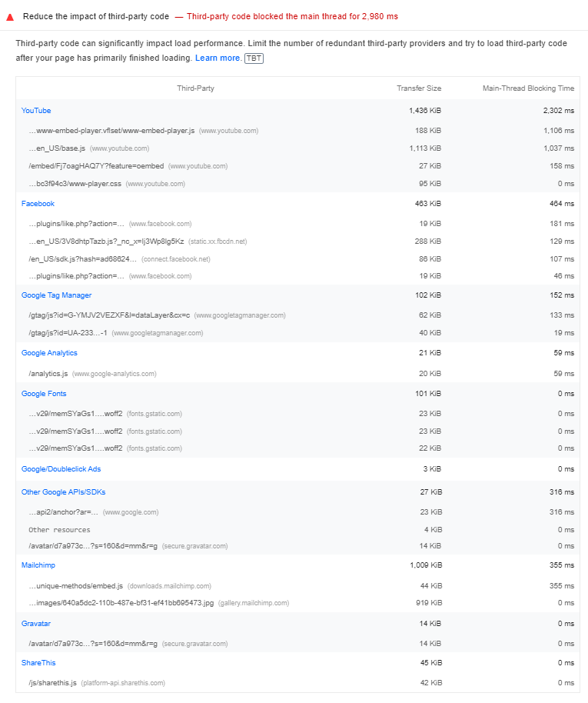Click the Main-Thread Blocking Time header
Image resolution: width=588 pixels, height=703 pixels.
(528, 88)
